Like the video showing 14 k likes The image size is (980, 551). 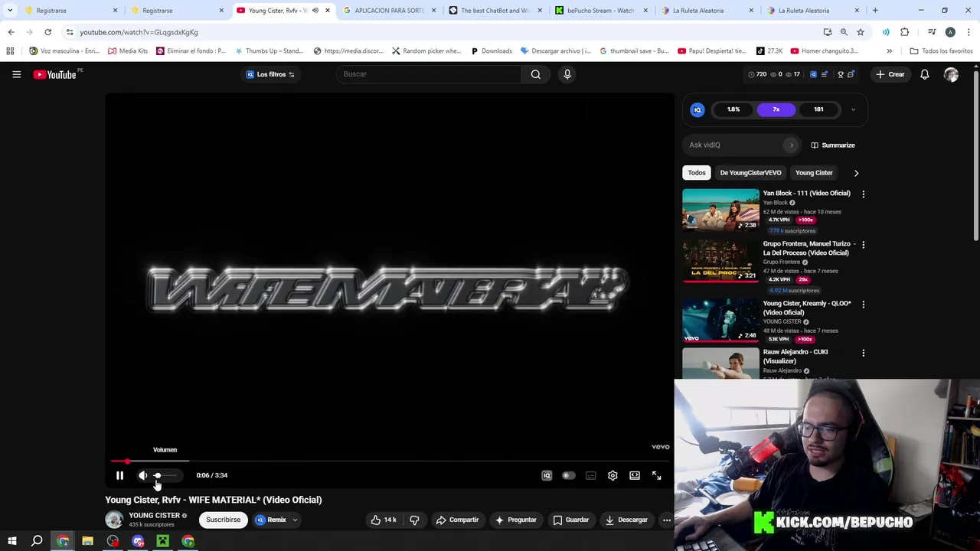(x=384, y=520)
